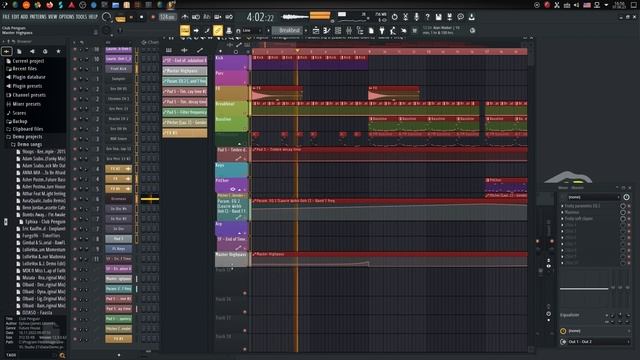Select the Master Highpass playlist track header
The image size is (640, 360).
[x=231, y=259]
